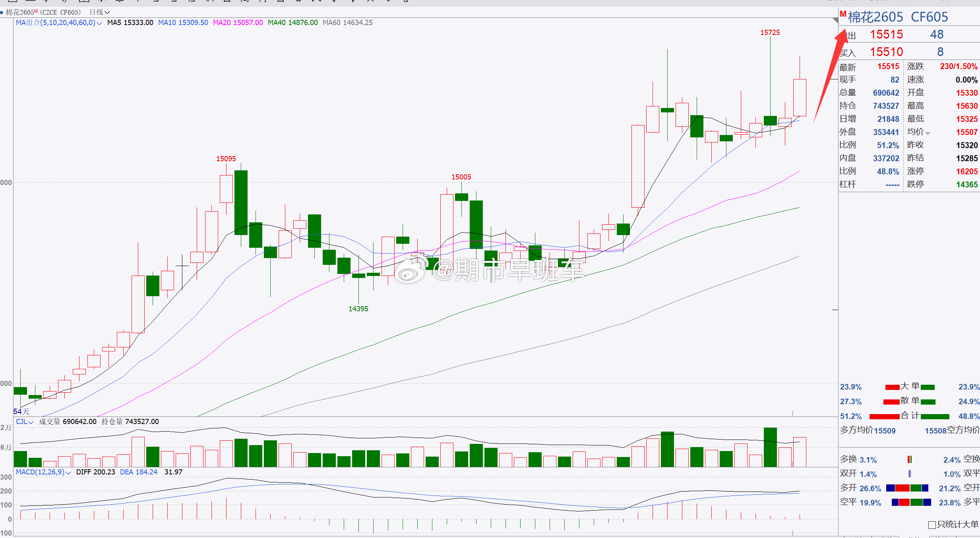Expand the MA组合 indicator dropdown

coord(99,23)
